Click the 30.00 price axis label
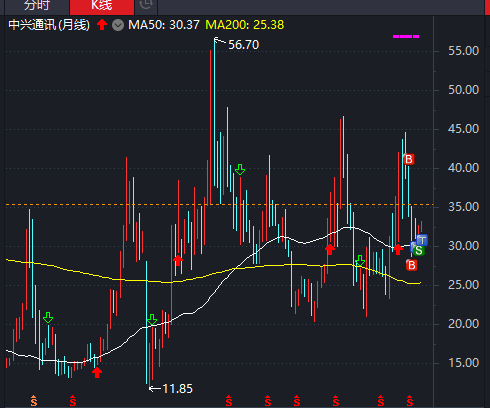Image resolution: width=490 pixels, height=408 pixels. tap(463, 246)
